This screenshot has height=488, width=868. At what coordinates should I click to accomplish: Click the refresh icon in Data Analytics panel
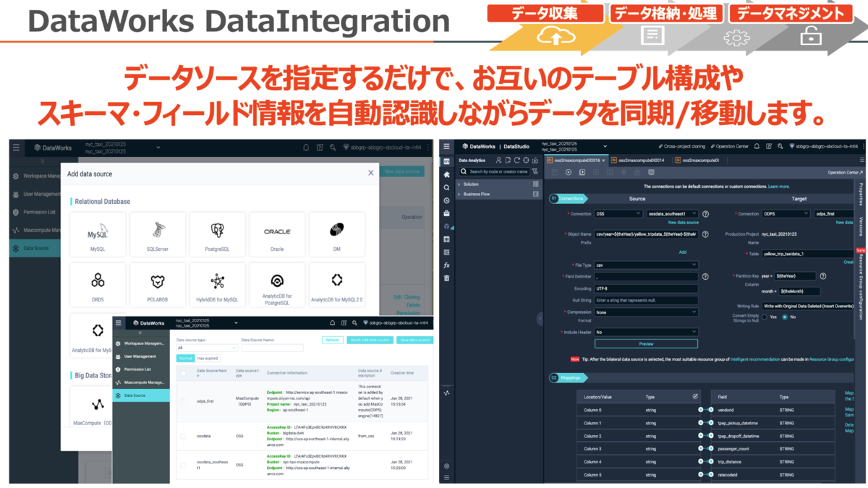(516, 160)
